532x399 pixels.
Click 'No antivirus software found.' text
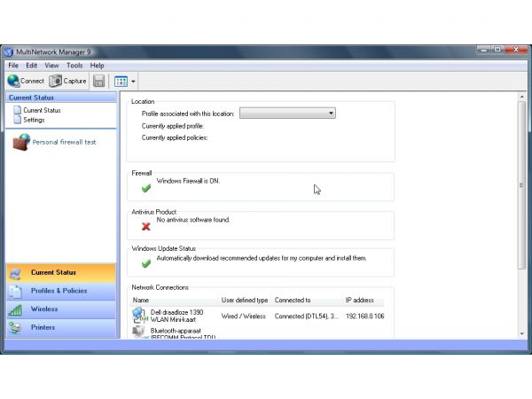point(192,220)
